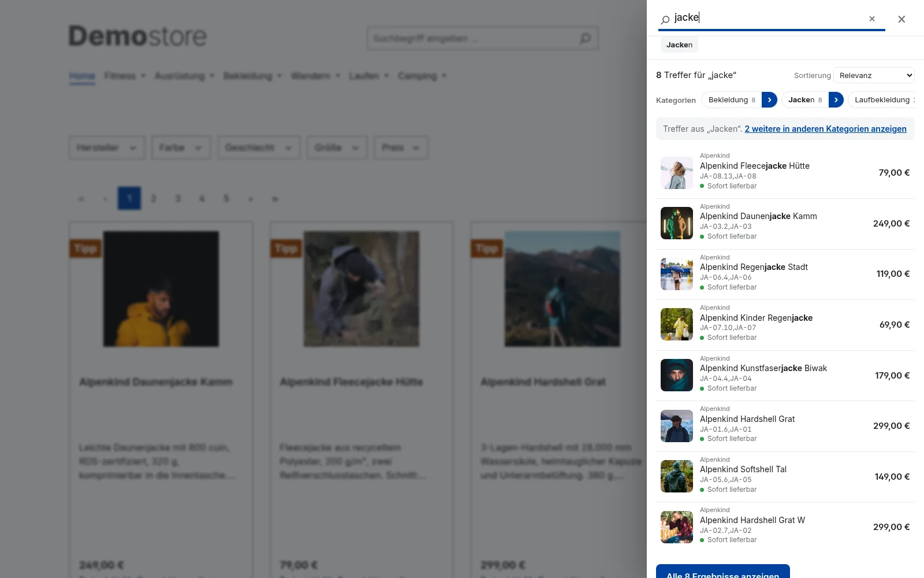Close the search panel
Viewport: 924px width, 578px height.
click(x=901, y=19)
